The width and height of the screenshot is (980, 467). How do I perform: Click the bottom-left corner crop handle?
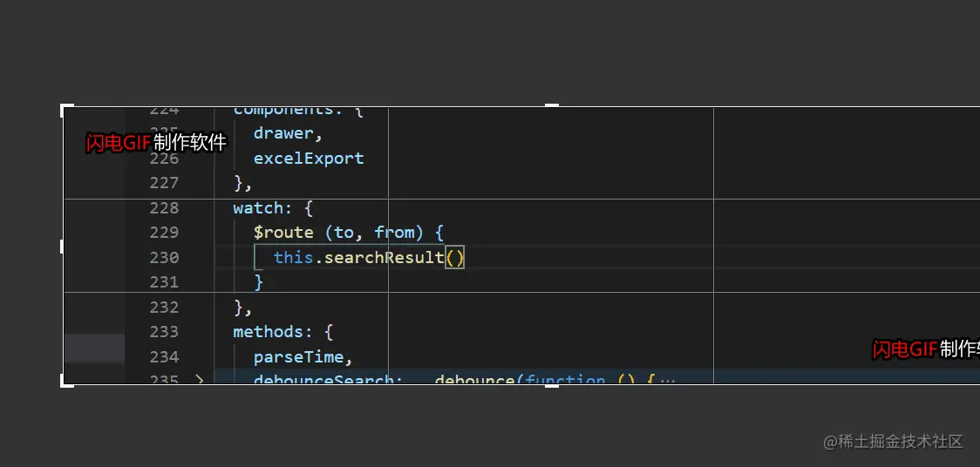click(x=65, y=381)
